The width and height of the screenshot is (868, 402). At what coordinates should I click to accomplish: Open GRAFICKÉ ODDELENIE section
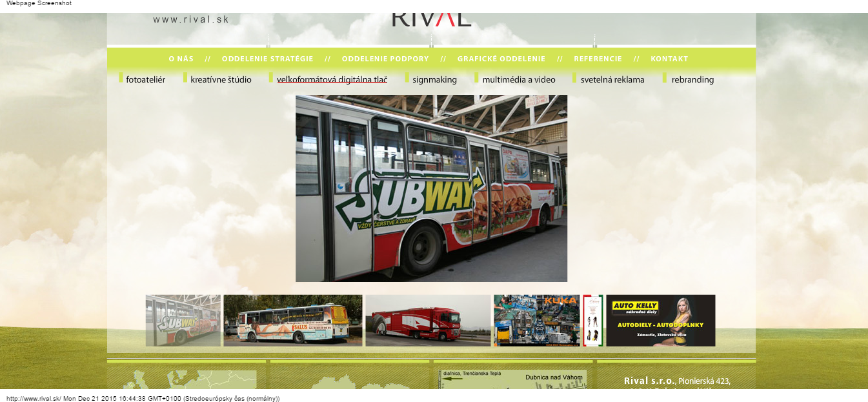[x=501, y=59]
